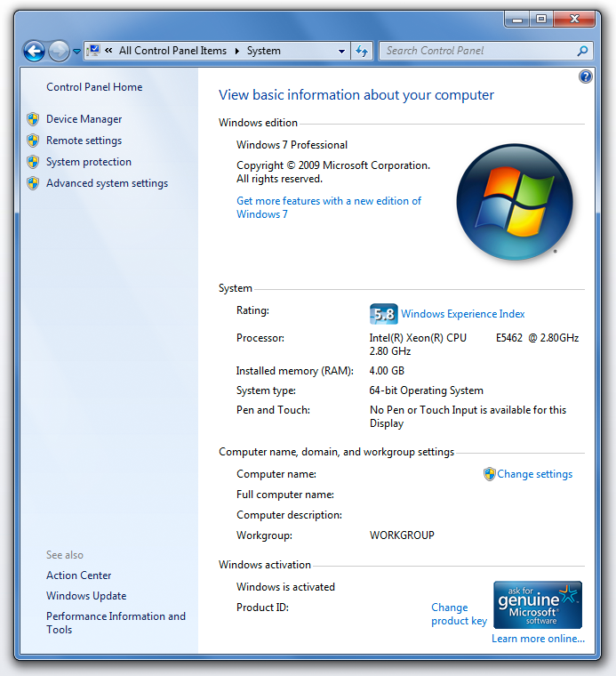The width and height of the screenshot is (616, 676).
Task: Open Remote settings
Action: pyautogui.click(x=84, y=141)
